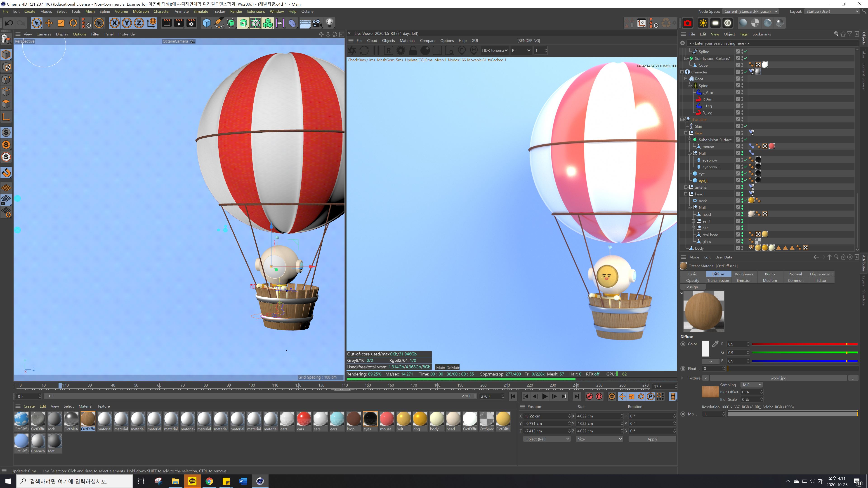Image resolution: width=868 pixels, height=488 pixels.
Task: Toggle Live Viewer camera lock icon
Action: tap(413, 51)
